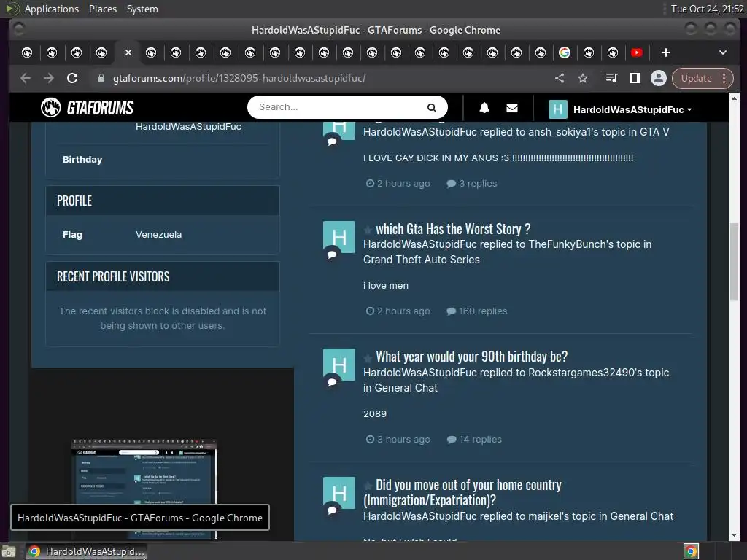Open the Applications menu
The width and height of the screenshot is (747, 560).
coord(52,9)
